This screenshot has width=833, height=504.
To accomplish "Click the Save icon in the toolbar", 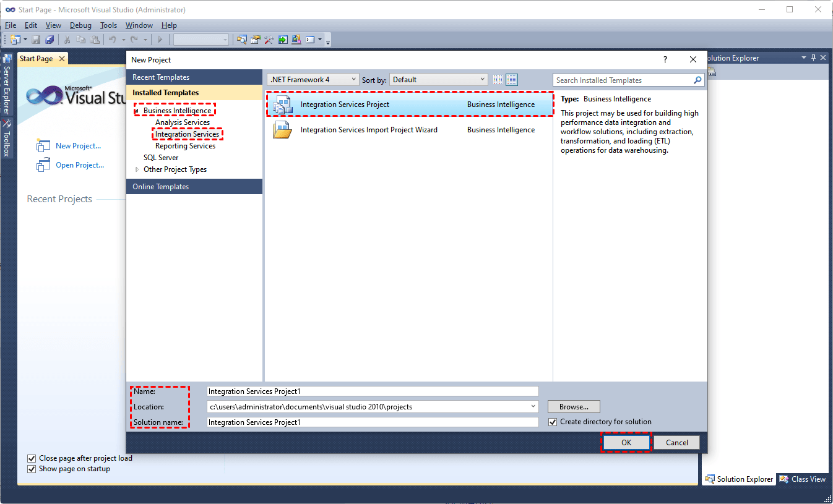I will click(x=36, y=40).
